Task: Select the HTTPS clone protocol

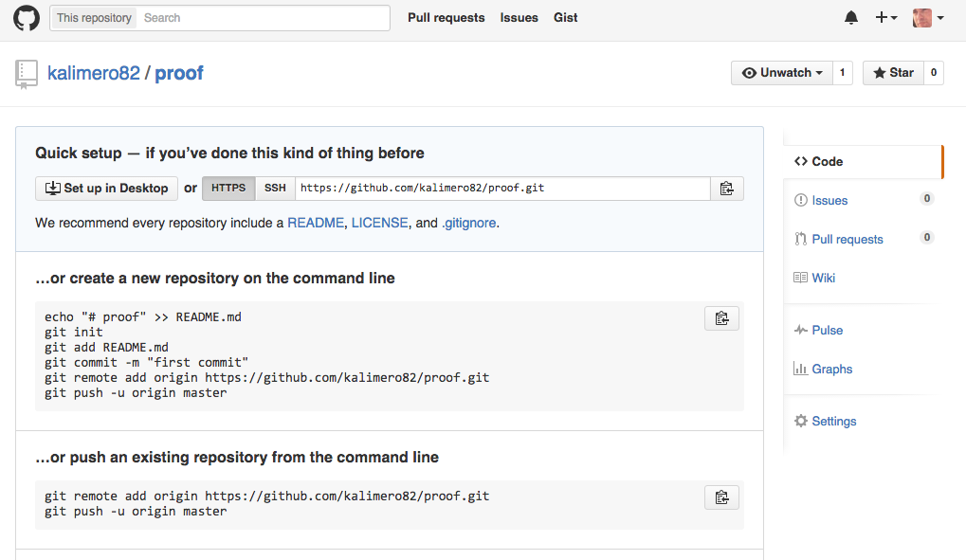Action: click(x=228, y=189)
